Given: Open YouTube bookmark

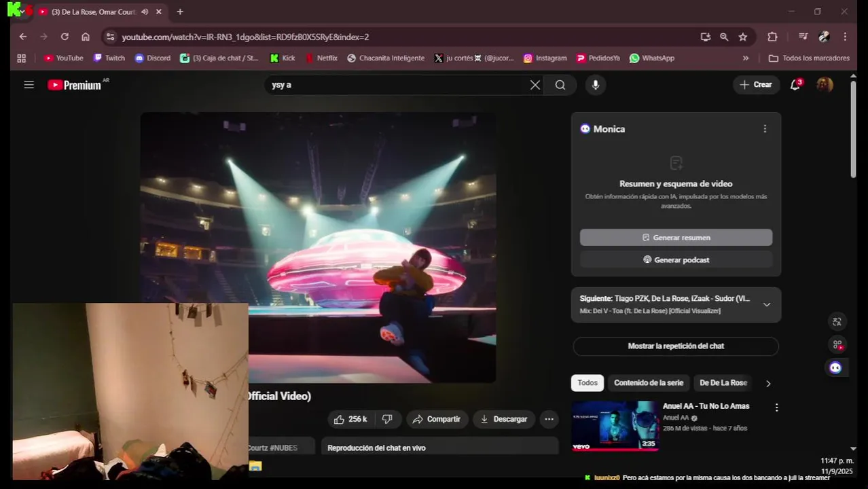Looking at the screenshot, I should (64, 58).
